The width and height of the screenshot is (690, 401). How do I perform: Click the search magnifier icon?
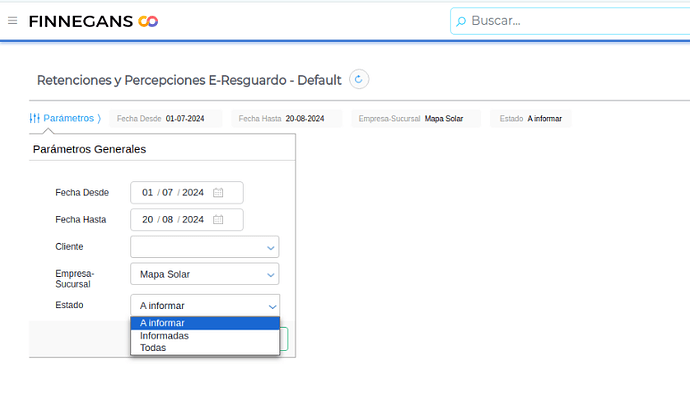pos(461,21)
